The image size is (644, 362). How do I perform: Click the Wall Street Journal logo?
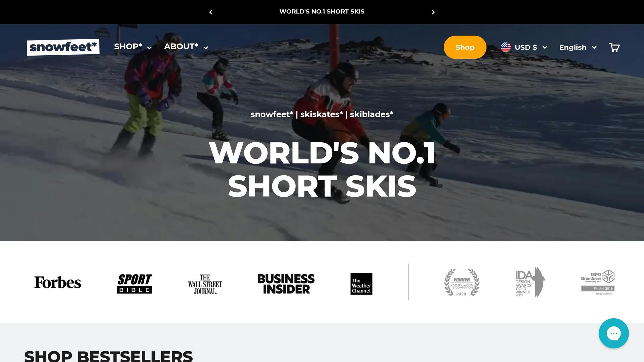click(205, 284)
